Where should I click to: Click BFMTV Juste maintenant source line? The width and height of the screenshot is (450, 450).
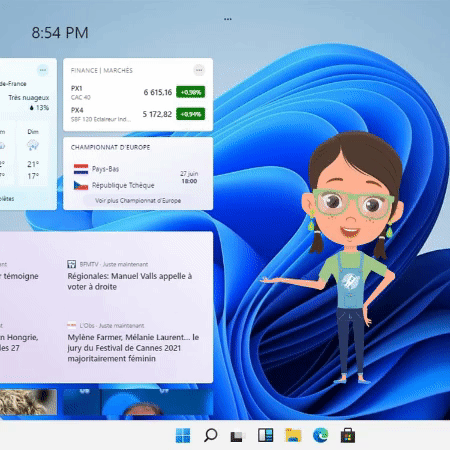[108, 264]
